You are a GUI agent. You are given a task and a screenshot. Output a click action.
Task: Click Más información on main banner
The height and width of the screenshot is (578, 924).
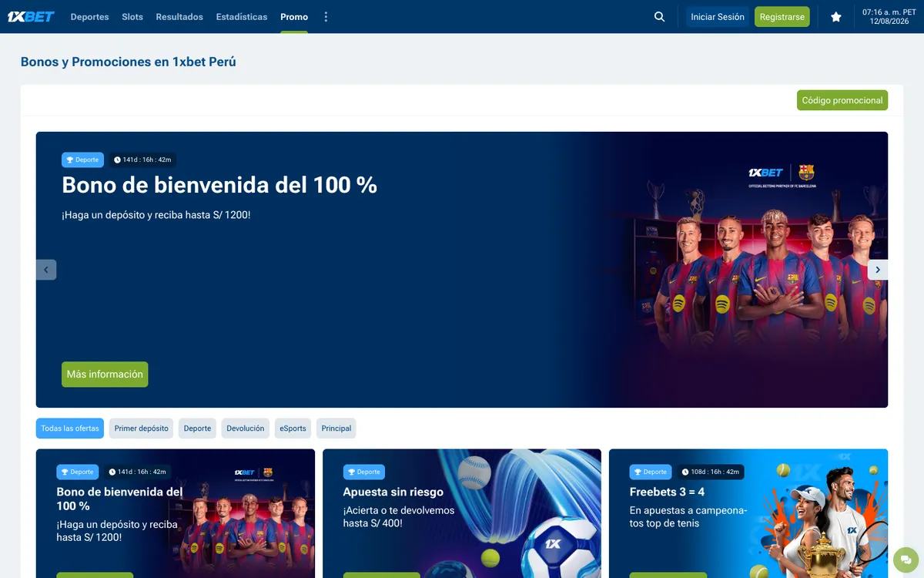tap(105, 375)
